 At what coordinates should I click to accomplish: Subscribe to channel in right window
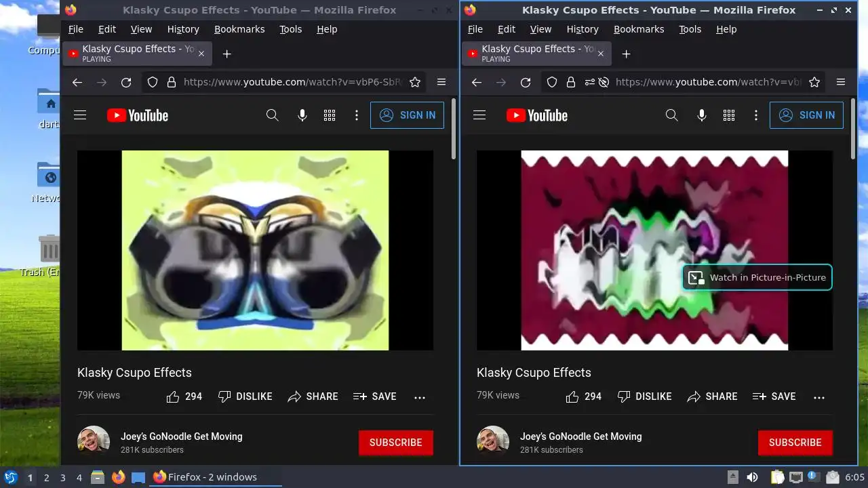[795, 443]
